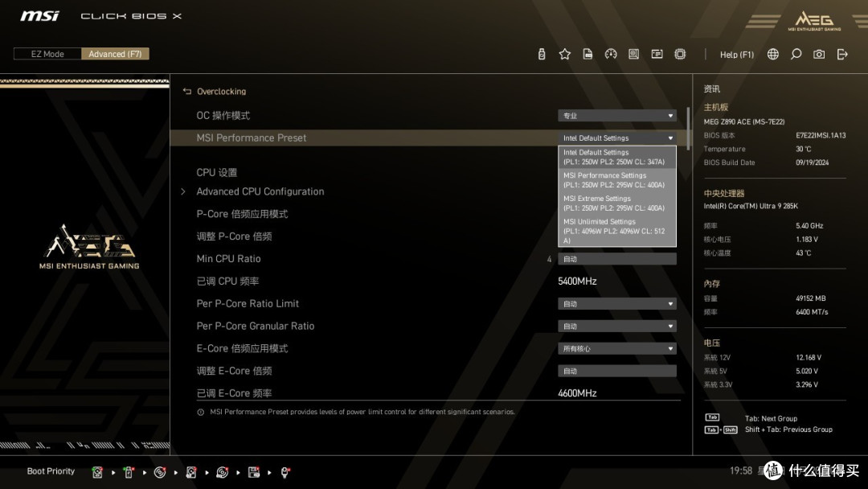Select the fifth boot device, USB disc
868x489 pixels.
tap(223, 472)
